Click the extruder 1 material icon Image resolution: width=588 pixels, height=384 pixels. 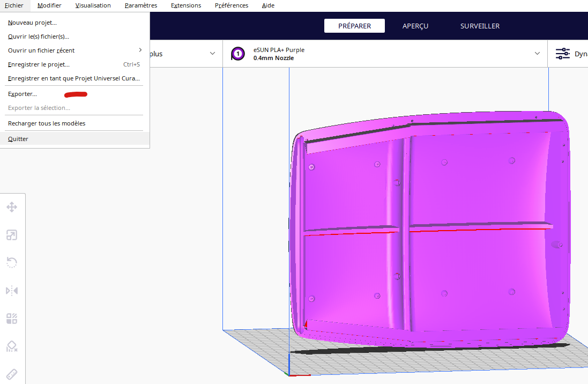238,54
